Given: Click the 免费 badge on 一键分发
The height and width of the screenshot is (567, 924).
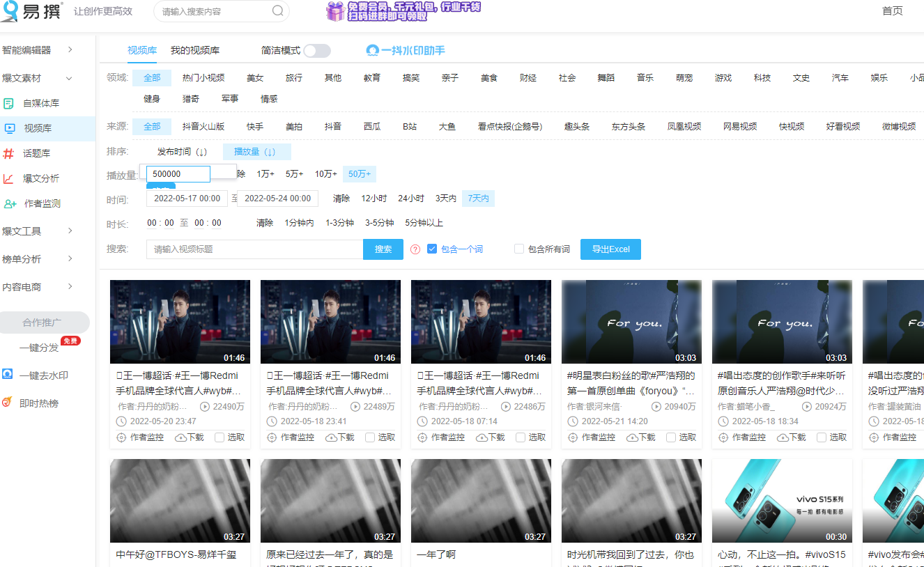Looking at the screenshot, I should (x=70, y=341).
